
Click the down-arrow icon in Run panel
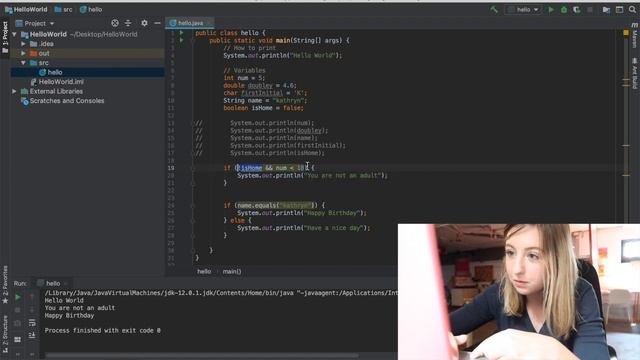tap(32, 310)
